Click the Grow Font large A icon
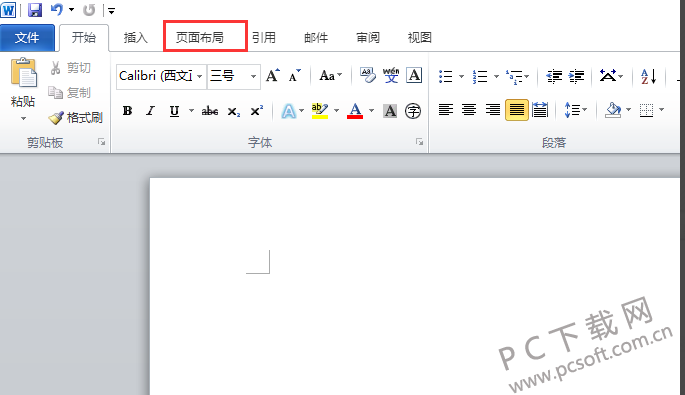The height and width of the screenshot is (395, 685). click(x=273, y=76)
